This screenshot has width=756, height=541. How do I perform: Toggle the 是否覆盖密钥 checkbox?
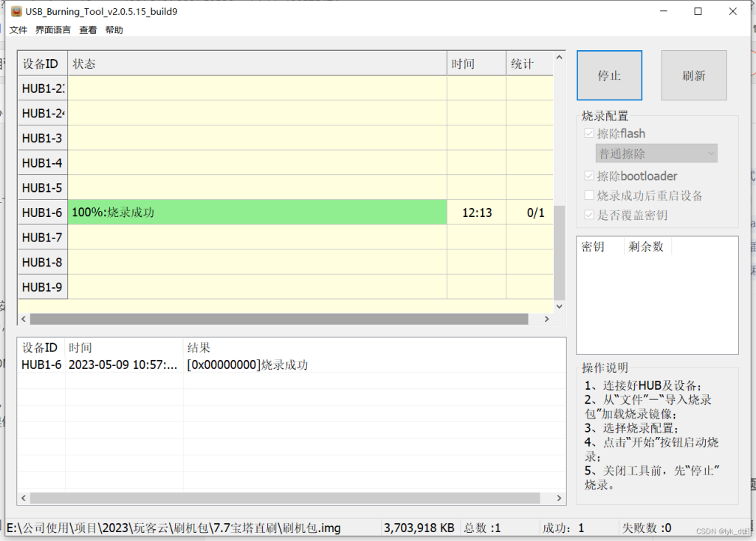tap(588, 215)
